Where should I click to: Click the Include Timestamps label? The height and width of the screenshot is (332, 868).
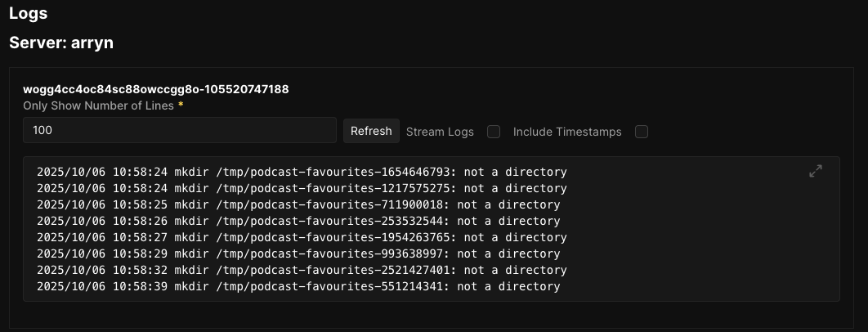(567, 132)
